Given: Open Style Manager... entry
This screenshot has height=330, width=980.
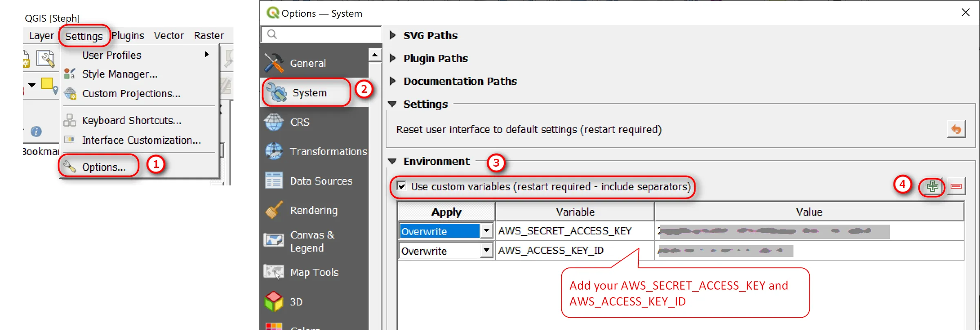Looking at the screenshot, I should coord(120,74).
